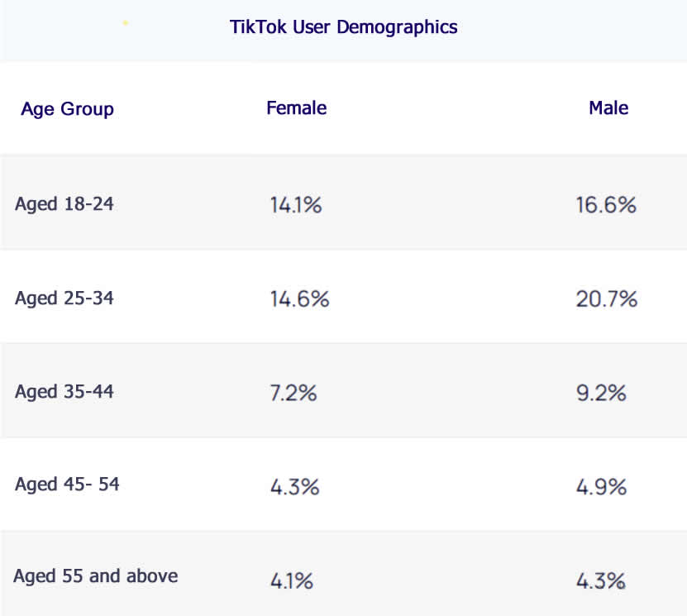Click the 14.6% female value
687x616 pixels.
299,299
